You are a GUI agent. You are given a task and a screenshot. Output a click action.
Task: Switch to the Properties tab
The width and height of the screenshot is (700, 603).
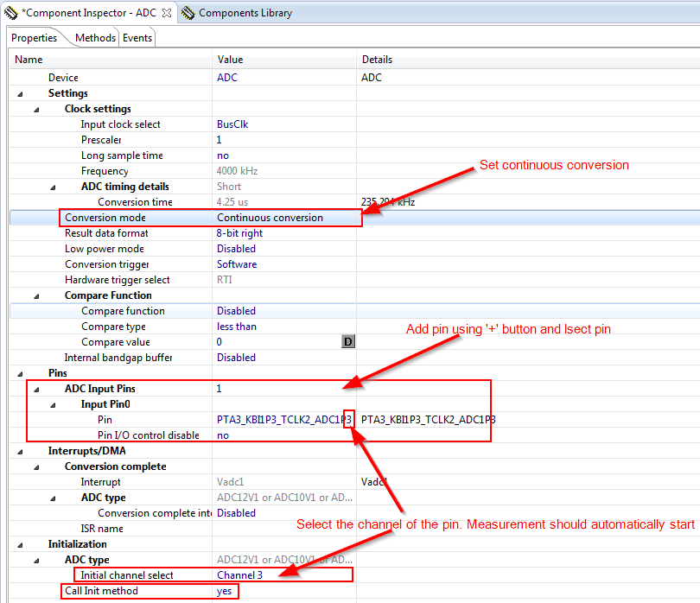35,38
